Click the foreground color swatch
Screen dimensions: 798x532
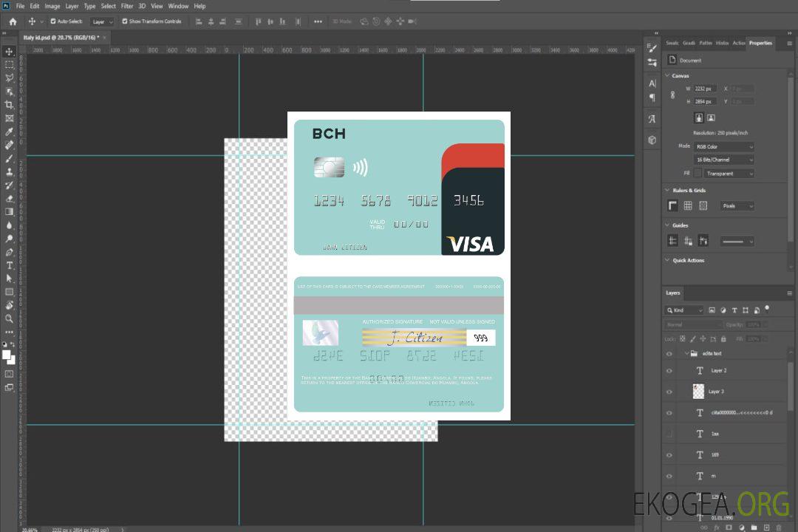tap(7, 355)
